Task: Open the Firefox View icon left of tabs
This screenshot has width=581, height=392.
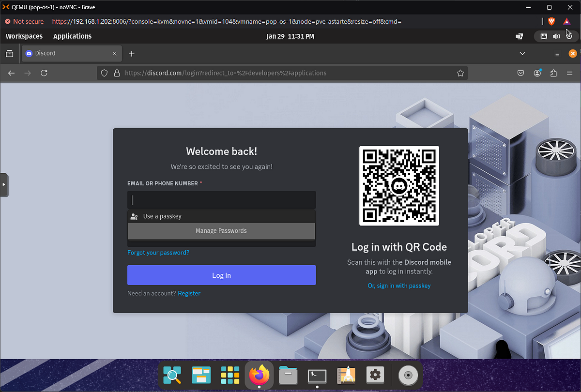Action: click(9, 53)
